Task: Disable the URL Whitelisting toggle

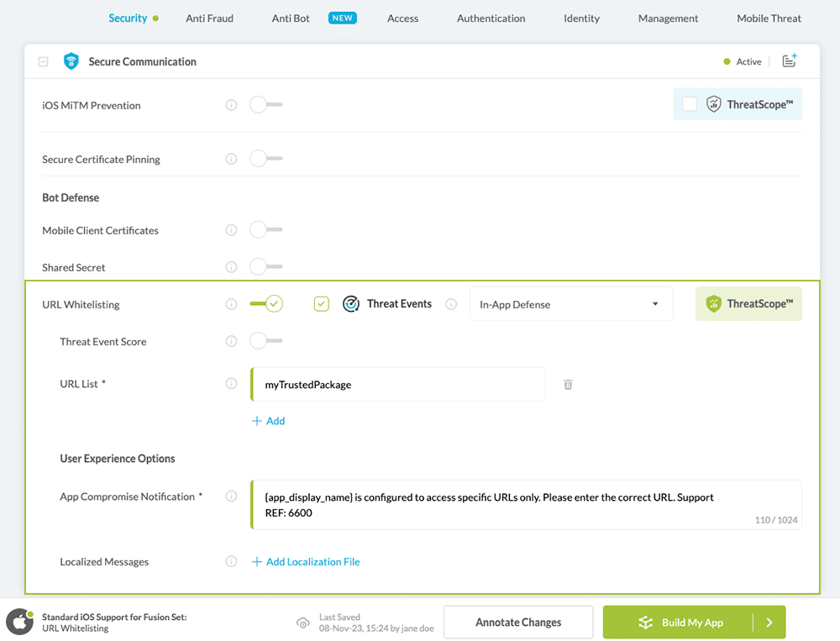Action: [x=266, y=304]
